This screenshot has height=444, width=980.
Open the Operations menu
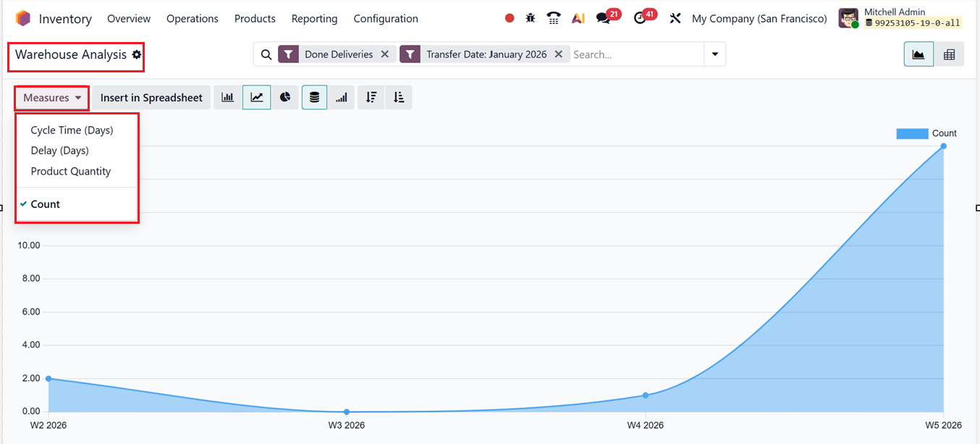click(193, 19)
